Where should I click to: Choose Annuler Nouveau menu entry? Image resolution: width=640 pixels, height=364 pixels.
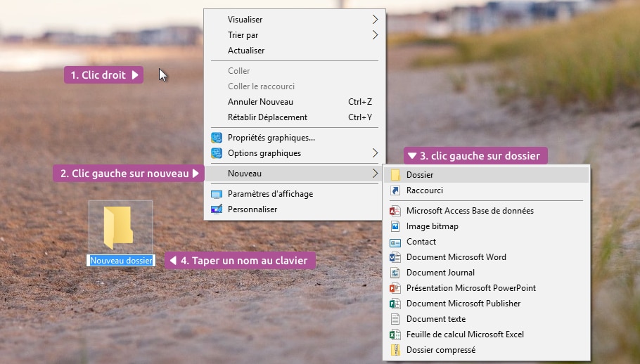tap(260, 102)
